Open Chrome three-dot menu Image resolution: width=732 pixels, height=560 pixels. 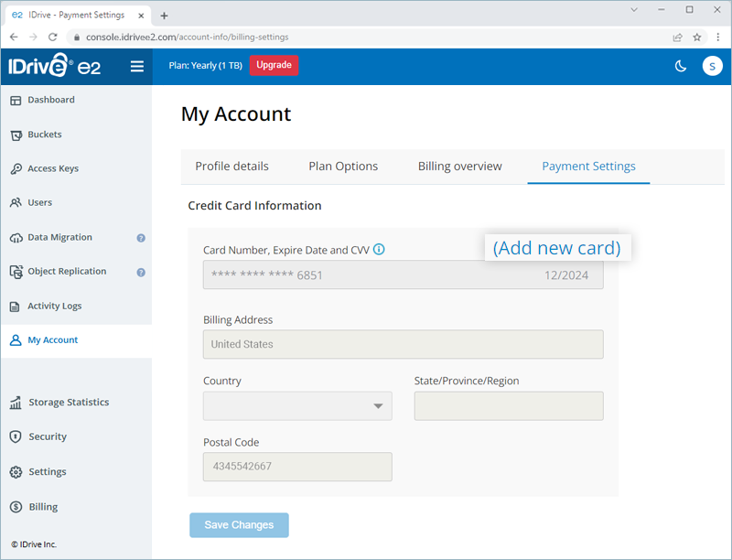pyautogui.click(x=718, y=37)
